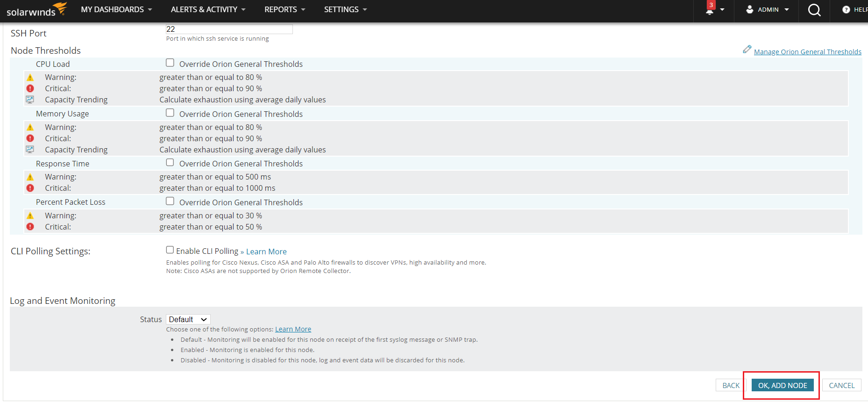Open the Alerts & Activity menu
This screenshot has width=868, height=403.
pyautogui.click(x=208, y=9)
